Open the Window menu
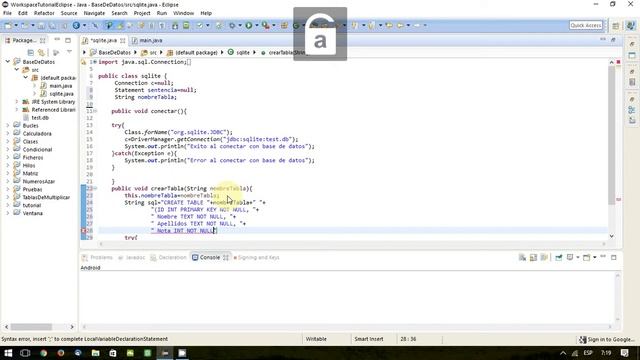This screenshot has height=360, width=640. [x=184, y=13]
